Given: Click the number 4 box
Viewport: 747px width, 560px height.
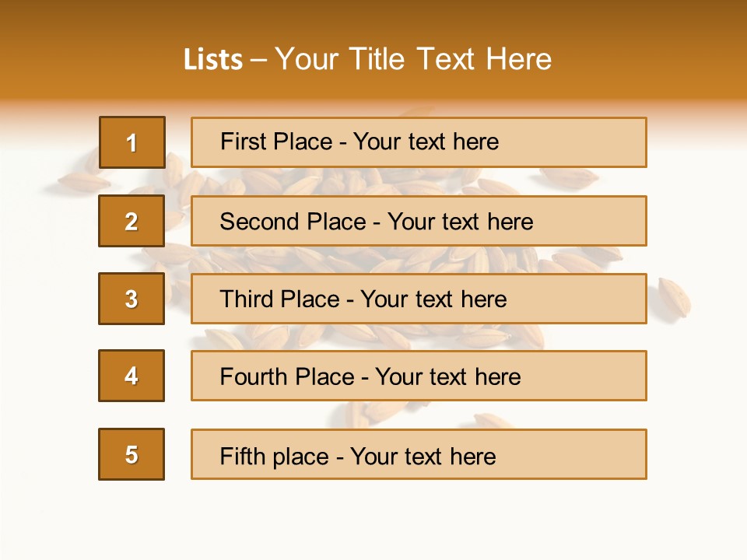Looking at the screenshot, I should click(x=132, y=376).
